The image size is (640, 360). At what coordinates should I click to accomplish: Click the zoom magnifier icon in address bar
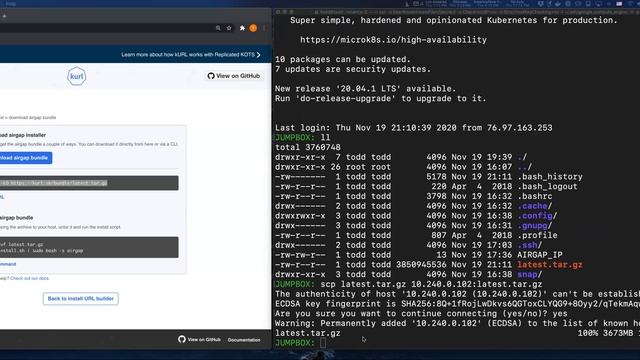(218, 28)
